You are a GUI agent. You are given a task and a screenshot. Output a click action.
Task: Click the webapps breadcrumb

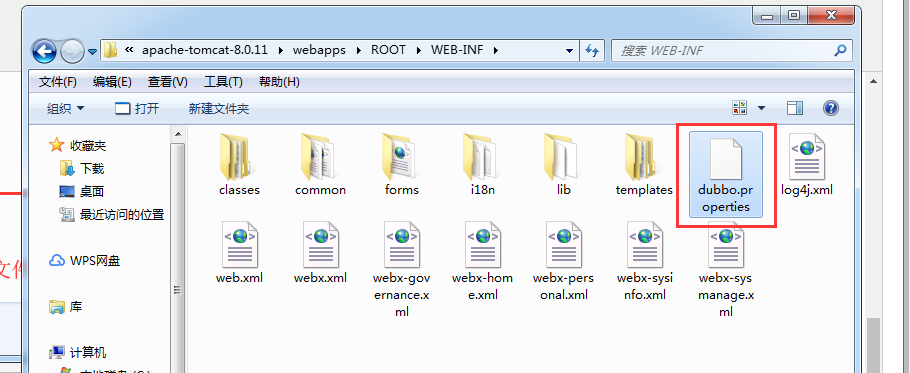pos(319,50)
